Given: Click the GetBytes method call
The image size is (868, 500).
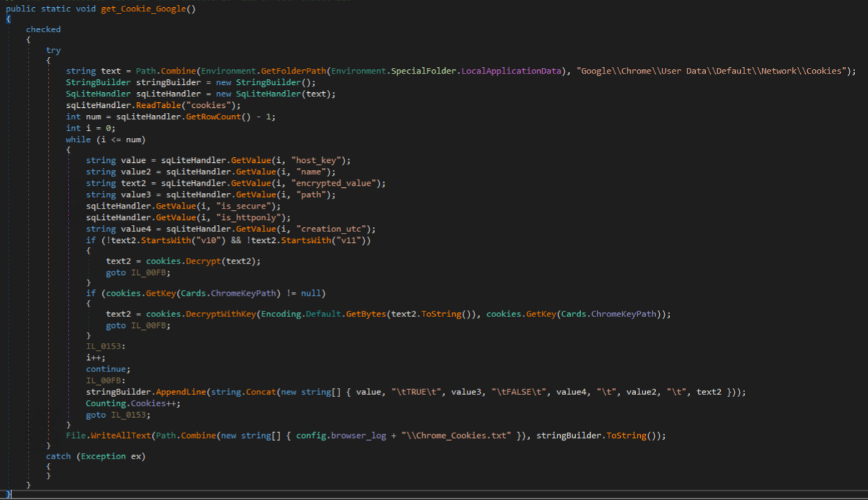Looking at the screenshot, I should click(364, 314).
